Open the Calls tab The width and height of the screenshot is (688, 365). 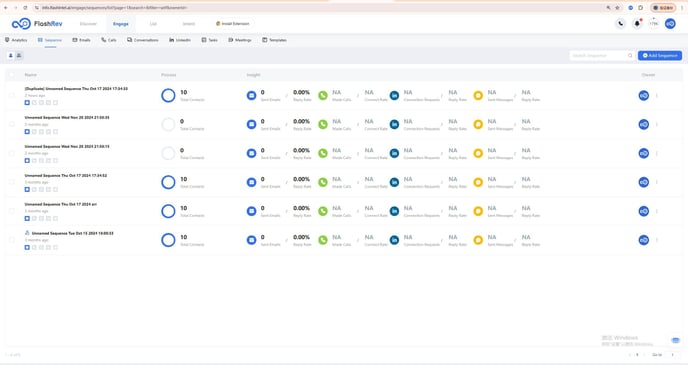[x=109, y=40]
